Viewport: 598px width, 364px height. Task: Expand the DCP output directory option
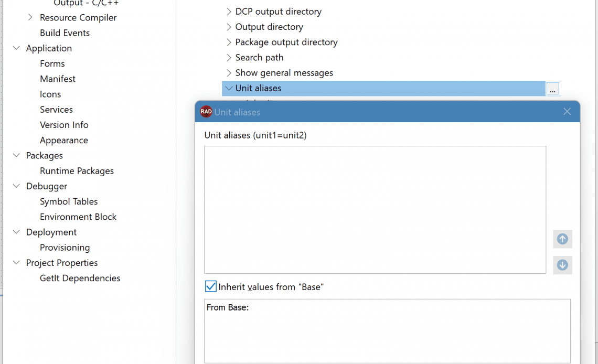coord(228,12)
